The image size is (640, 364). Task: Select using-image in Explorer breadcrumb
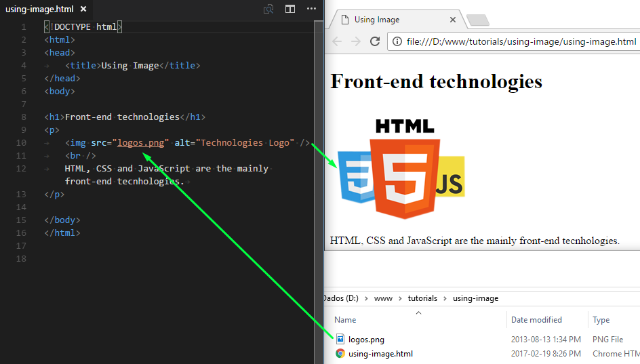475,298
